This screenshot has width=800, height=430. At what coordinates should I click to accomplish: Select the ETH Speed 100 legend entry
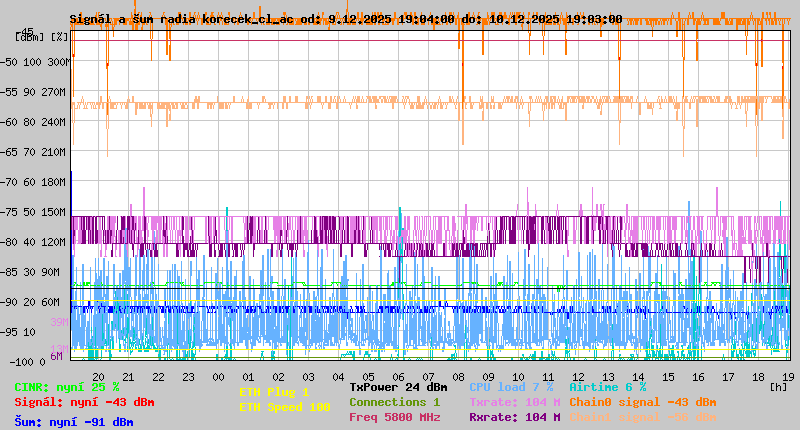[x=284, y=407]
